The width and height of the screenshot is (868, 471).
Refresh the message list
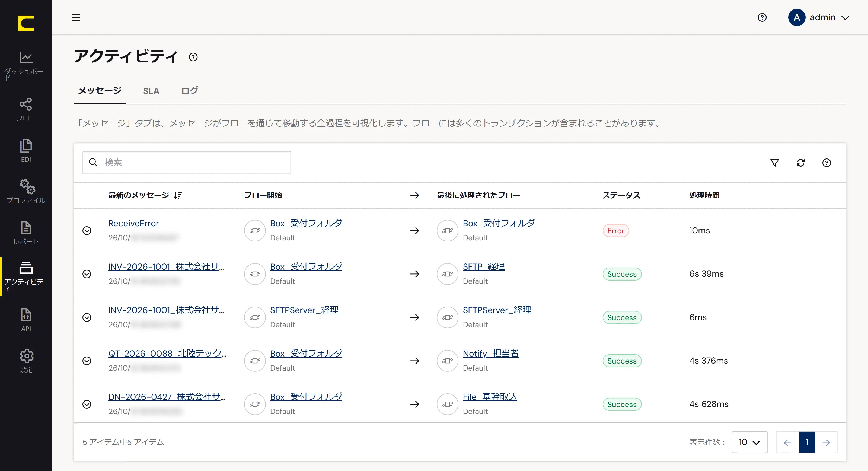tap(801, 163)
